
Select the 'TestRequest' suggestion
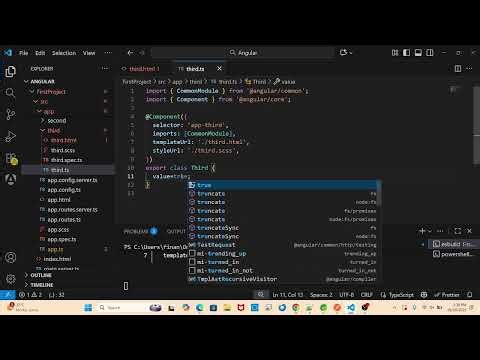tap(283, 245)
